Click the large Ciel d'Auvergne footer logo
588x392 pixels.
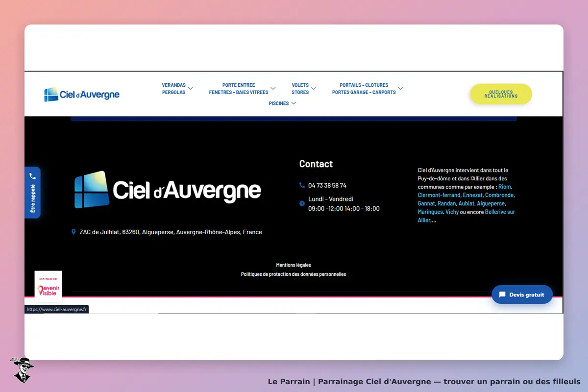pos(168,190)
